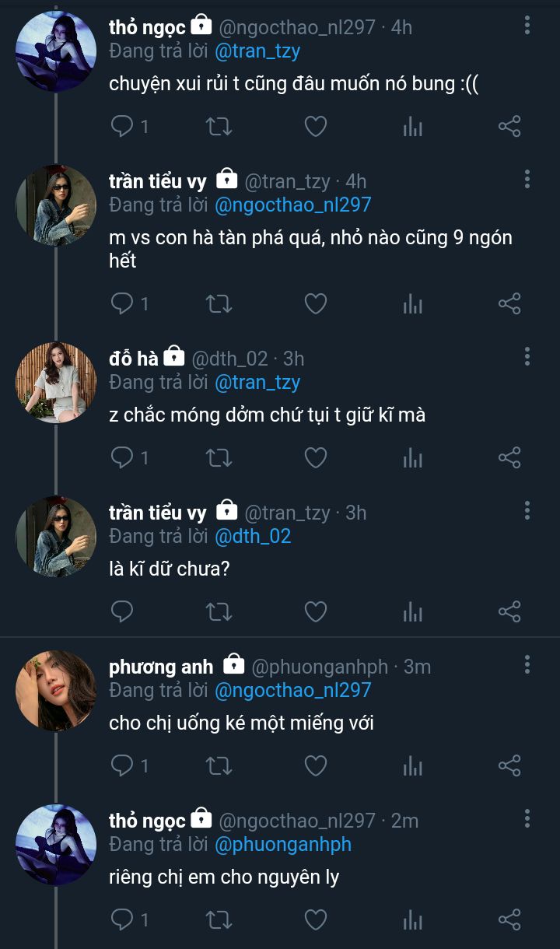This screenshot has height=949, width=560.
Task: Like phương anh's 'cho chị uống ké' tweet
Action: (315, 765)
